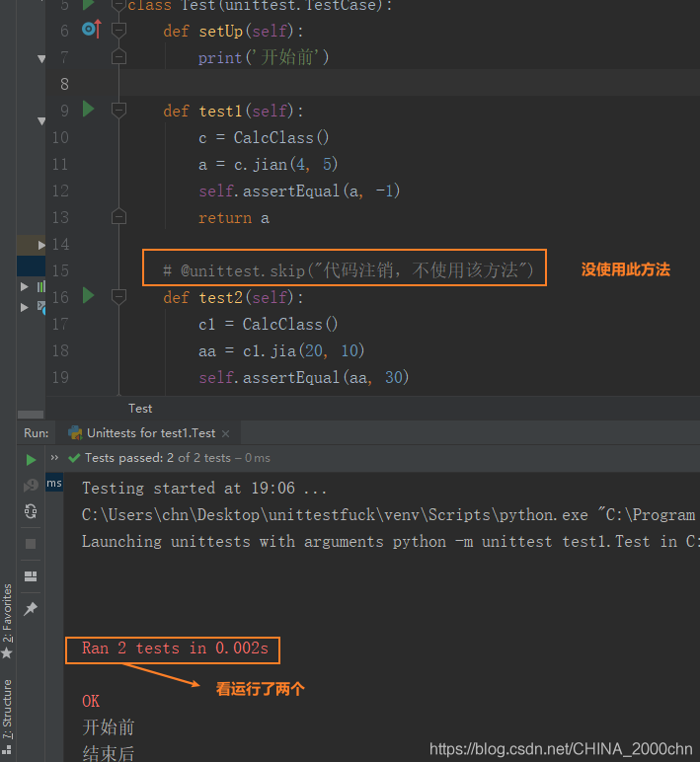Stop the running process with the square icon
Image resolution: width=700 pixels, height=762 pixels.
pyautogui.click(x=31, y=544)
